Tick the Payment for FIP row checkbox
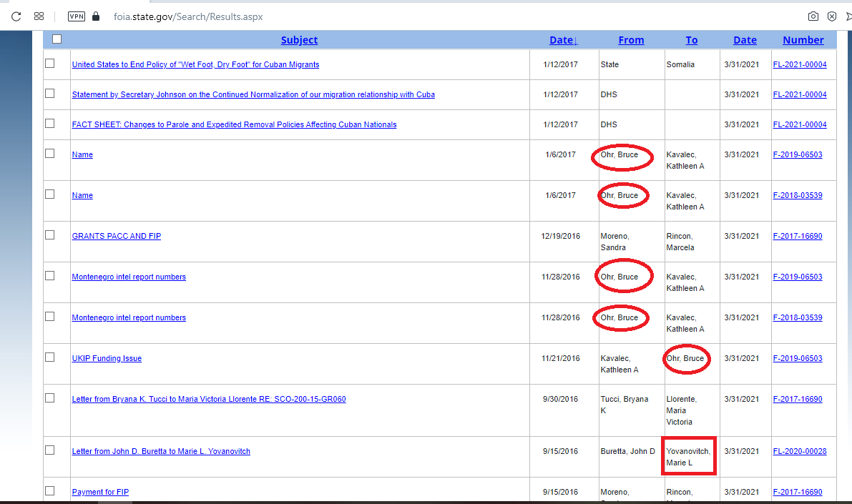Viewport: 852px width, 504px height. [50, 490]
